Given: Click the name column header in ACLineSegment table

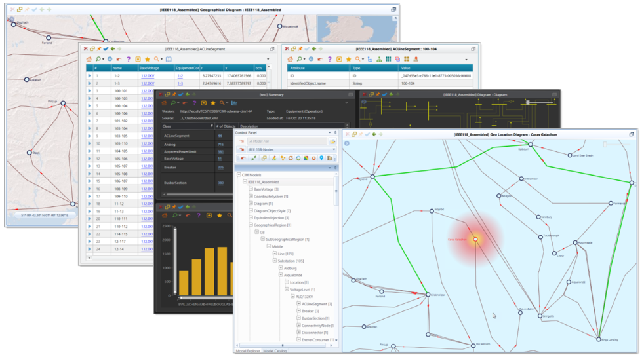Looking at the screenshot, I should tap(125, 68).
